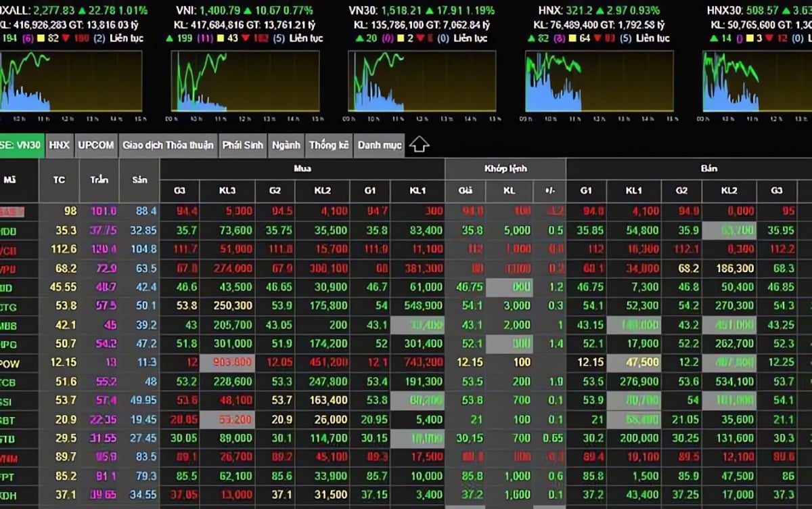Open the VNI intraday chart

(x=245, y=81)
